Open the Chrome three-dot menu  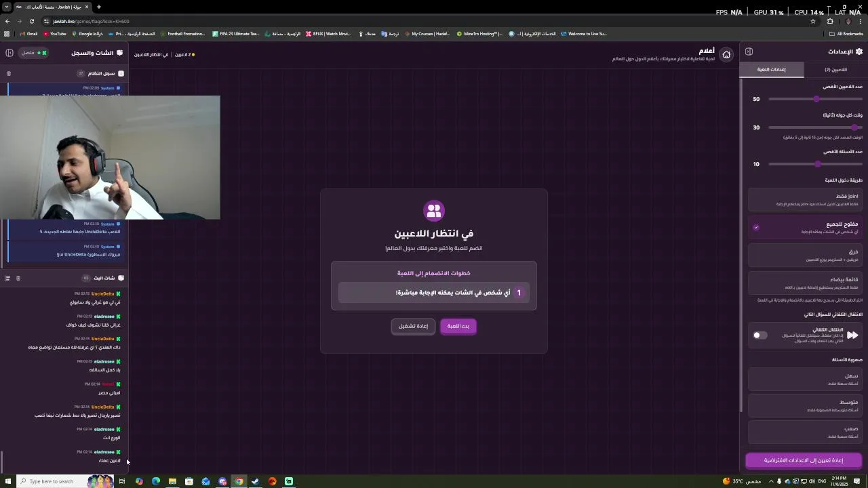(861, 21)
